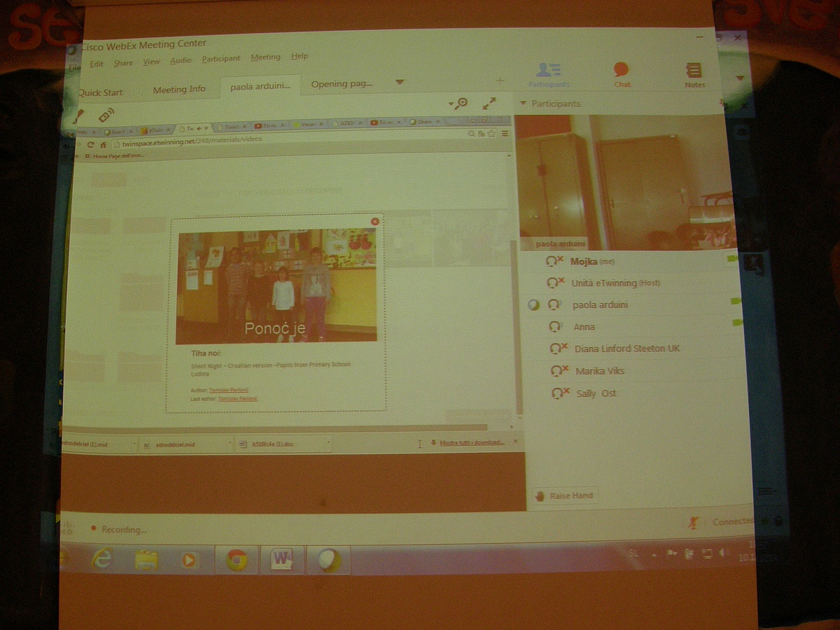The width and height of the screenshot is (840, 630).
Task: Open the Participant menu
Action: coord(221,59)
